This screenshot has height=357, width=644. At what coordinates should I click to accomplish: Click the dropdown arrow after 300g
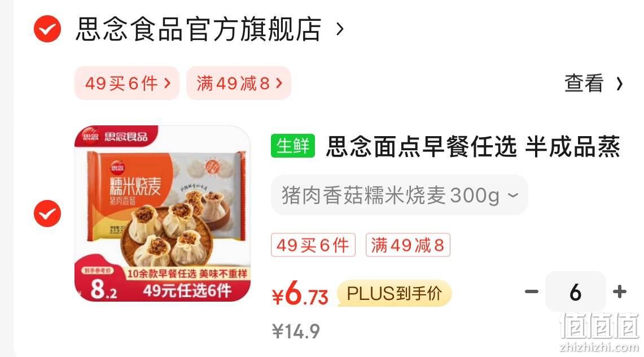point(513,195)
